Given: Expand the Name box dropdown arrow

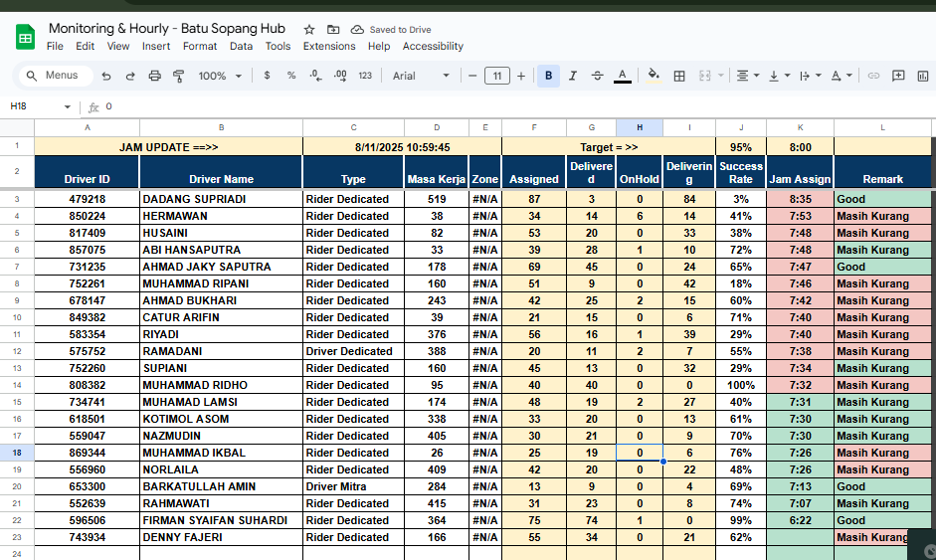Looking at the screenshot, I should [68, 106].
